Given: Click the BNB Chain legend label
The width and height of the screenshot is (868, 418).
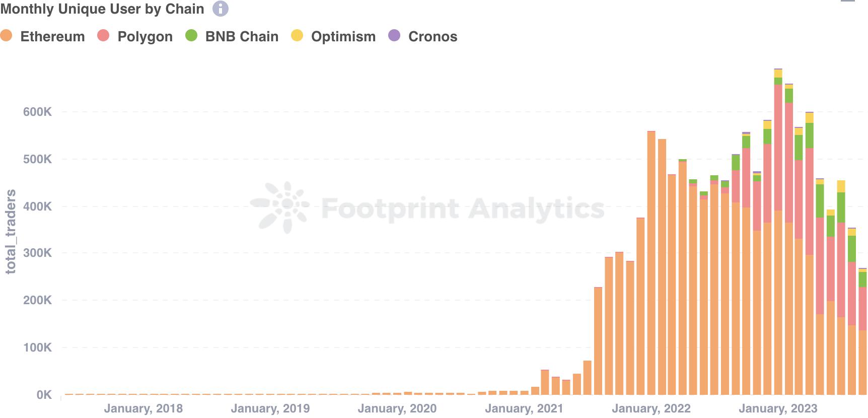Looking at the screenshot, I should [242, 37].
